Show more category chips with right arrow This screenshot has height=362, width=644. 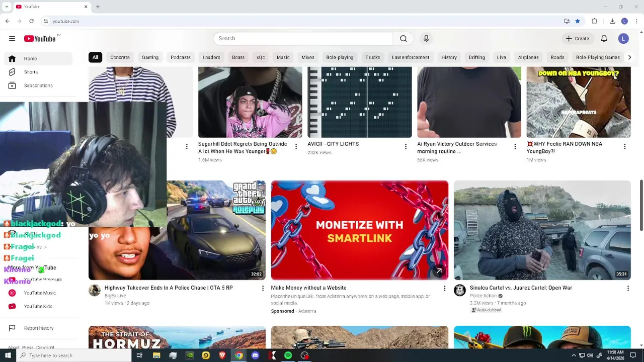coord(629,57)
